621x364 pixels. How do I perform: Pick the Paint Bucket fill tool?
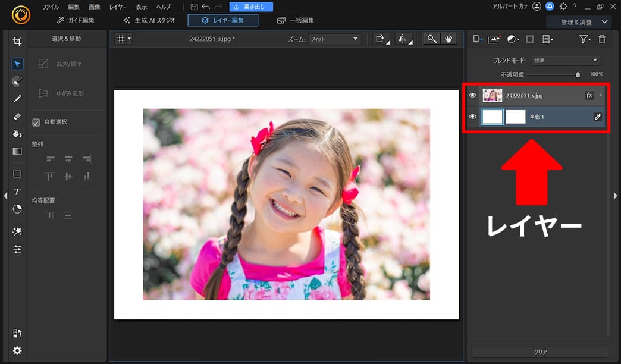pos(17,134)
